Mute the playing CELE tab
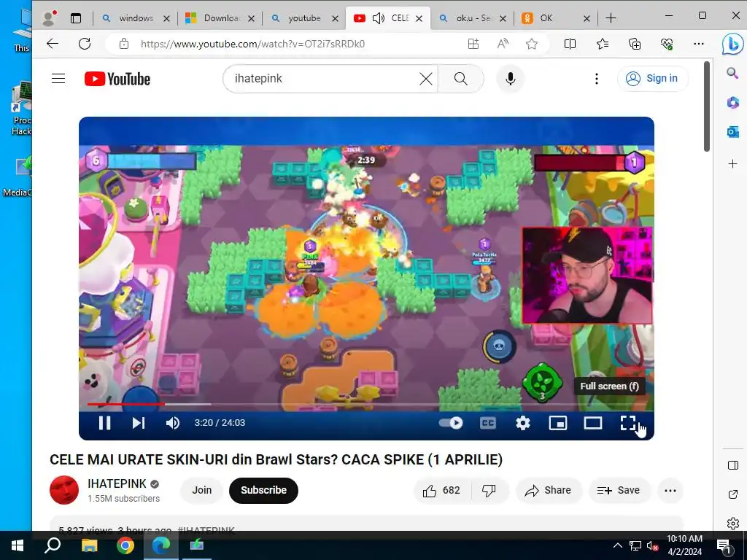Image resolution: width=747 pixels, height=560 pixels. (x=379, y=18)
